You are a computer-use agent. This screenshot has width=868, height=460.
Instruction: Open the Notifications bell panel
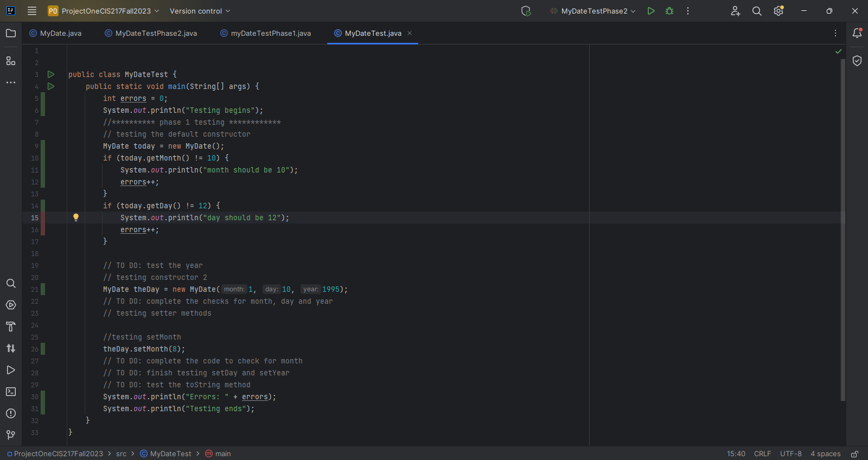click(x=857, y=33)
